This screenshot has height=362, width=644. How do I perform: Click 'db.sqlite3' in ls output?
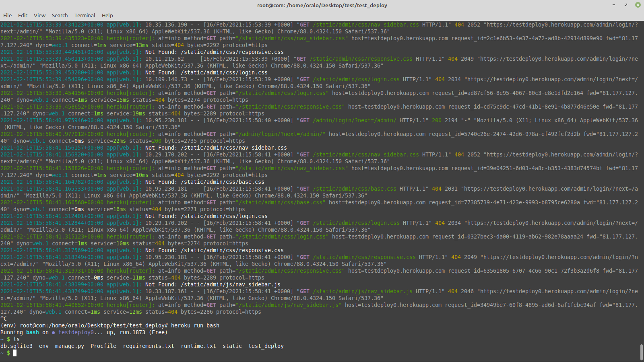[x=17, y=346]
